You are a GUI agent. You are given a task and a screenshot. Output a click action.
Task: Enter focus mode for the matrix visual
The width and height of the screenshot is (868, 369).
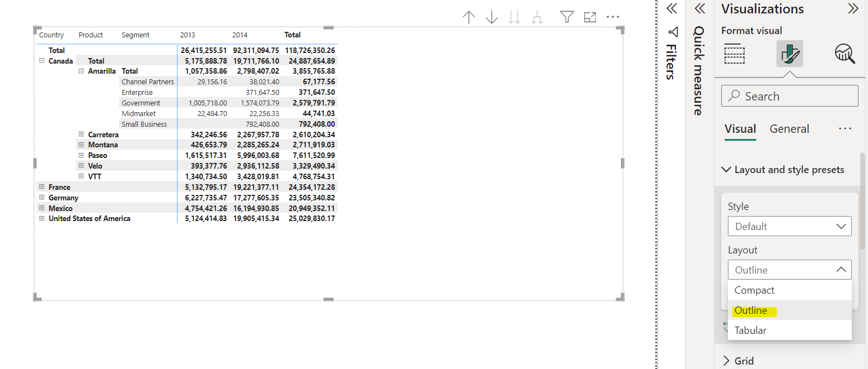[590, 17]
